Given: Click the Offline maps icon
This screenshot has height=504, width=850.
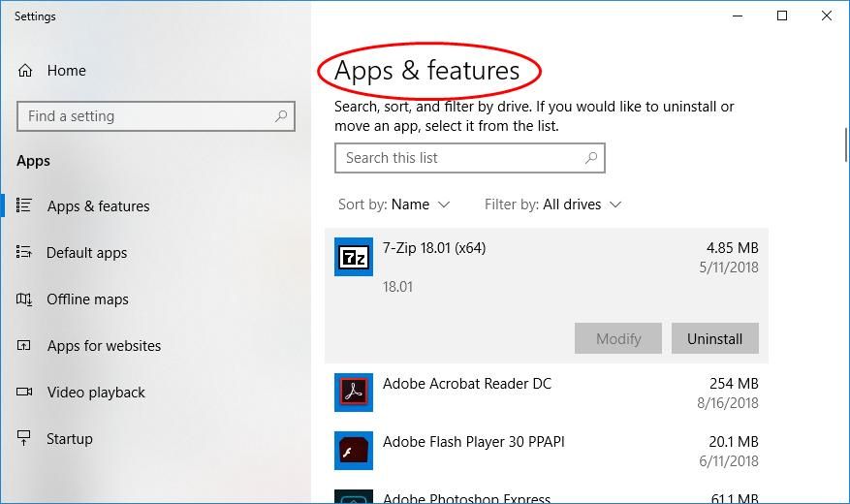Looking at the screenshot, I should tap(25, 299).
